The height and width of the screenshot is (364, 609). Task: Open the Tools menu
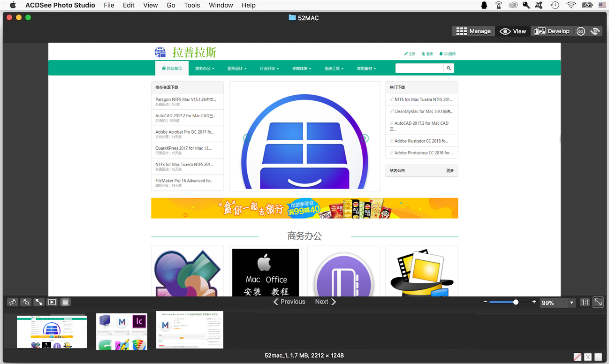(x=192, y=5)
